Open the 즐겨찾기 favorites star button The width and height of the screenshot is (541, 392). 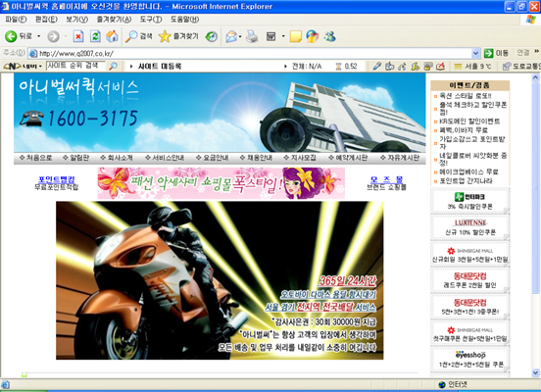pyautogui.click(x=178, y=36)
